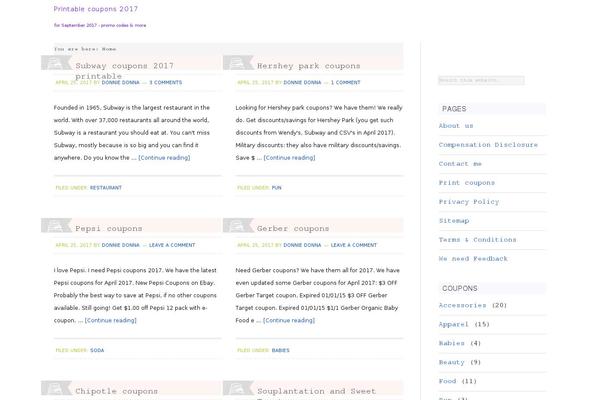Click the Souplantation post thumbnail icon
The width and height of the screenshot is (600, 400).
[238, 388]
